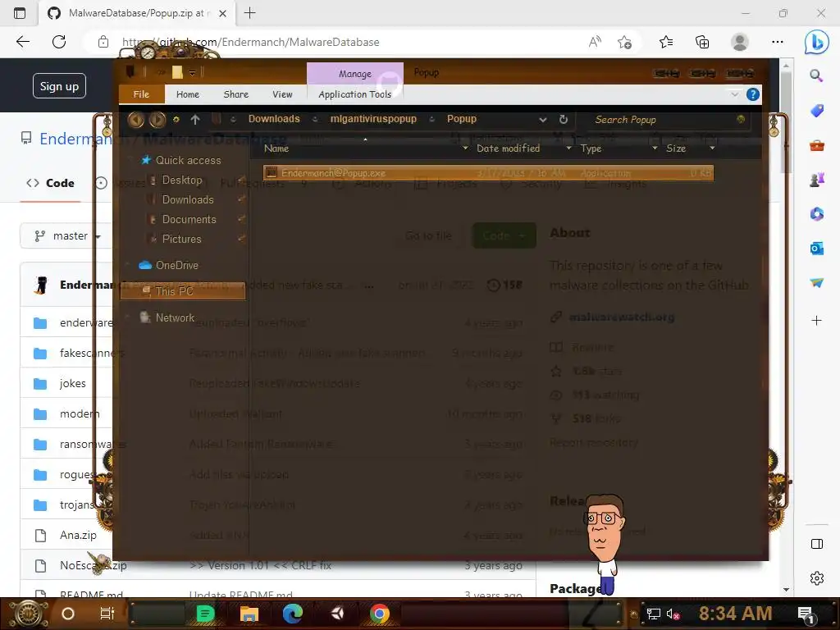The width and height of the screenshot is (840, 630).
Task: Select Documents in the navigation pane
Action: [x=189, y=220]
